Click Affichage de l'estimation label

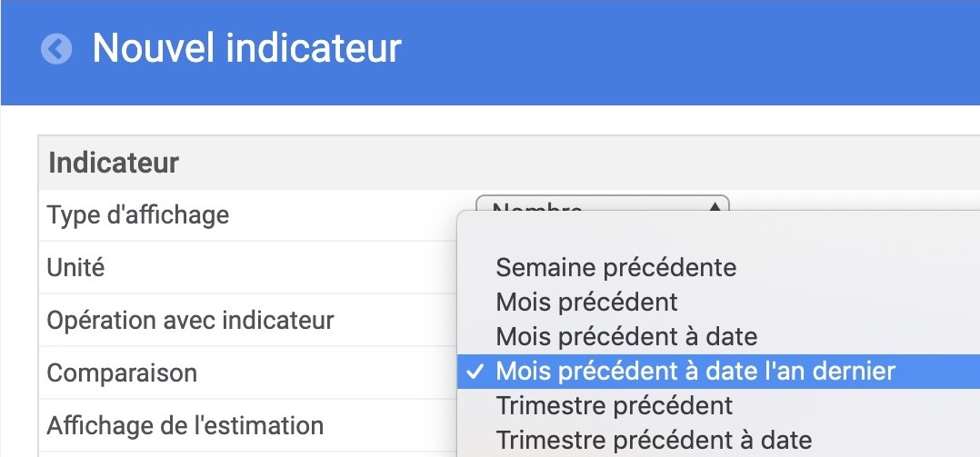tap(185, 426)
